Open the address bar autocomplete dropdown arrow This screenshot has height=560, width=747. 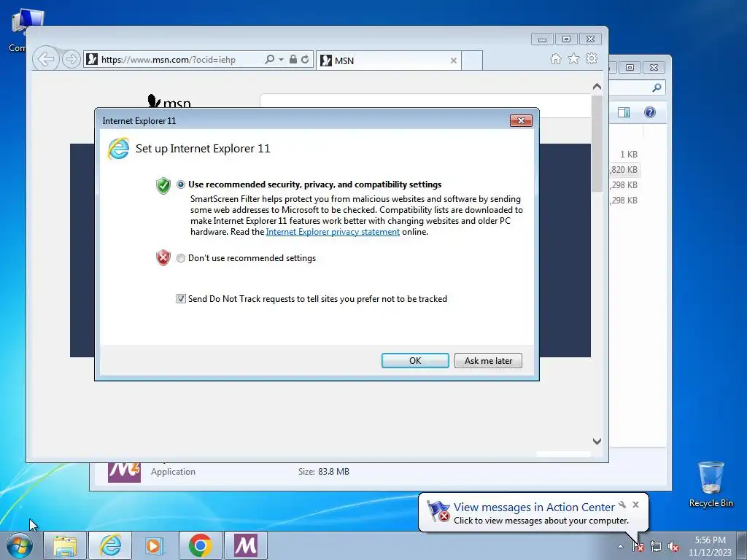(x=281, y=60)
